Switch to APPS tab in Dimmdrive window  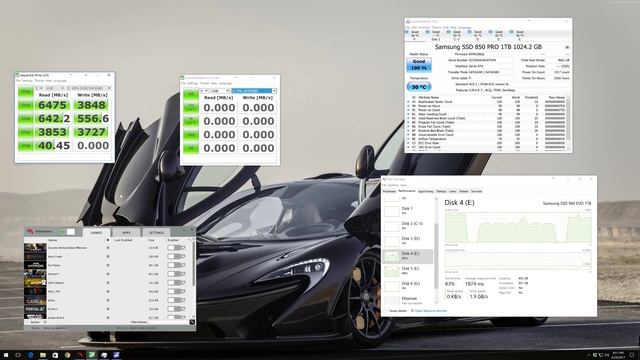pos(126,233)
